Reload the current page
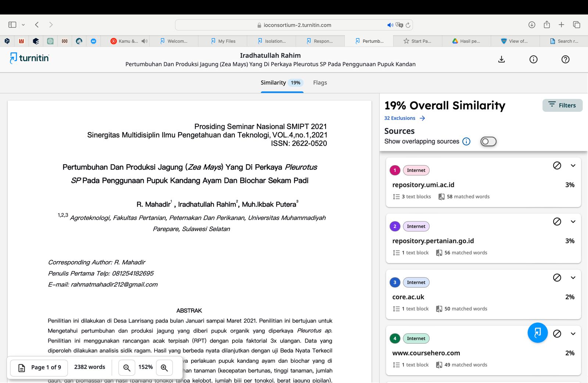 pos(408,25)
